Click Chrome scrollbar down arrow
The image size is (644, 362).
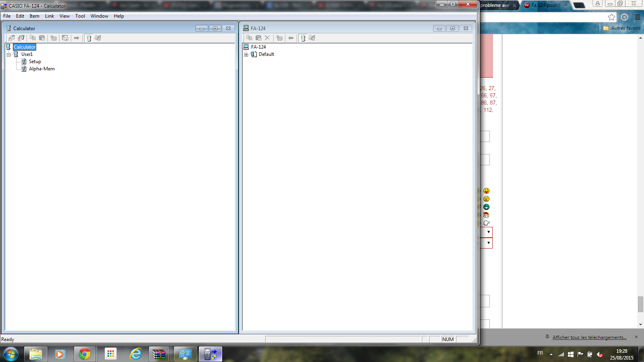click(640, 325)
